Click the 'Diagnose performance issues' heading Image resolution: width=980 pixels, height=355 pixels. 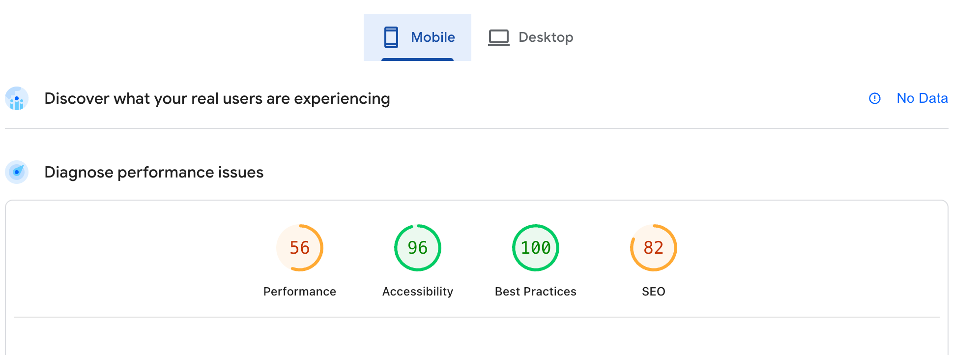pyautogui.click(x=154, y=173)
